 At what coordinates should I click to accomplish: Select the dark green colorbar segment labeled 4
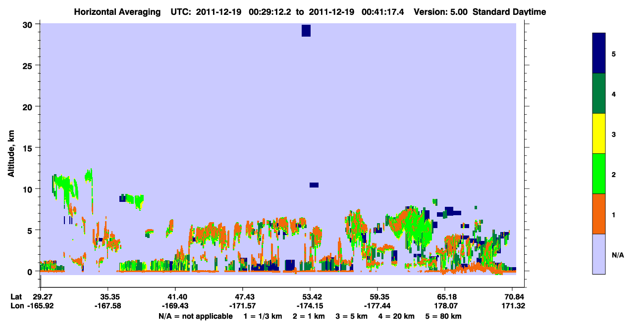tap(599, 94)
